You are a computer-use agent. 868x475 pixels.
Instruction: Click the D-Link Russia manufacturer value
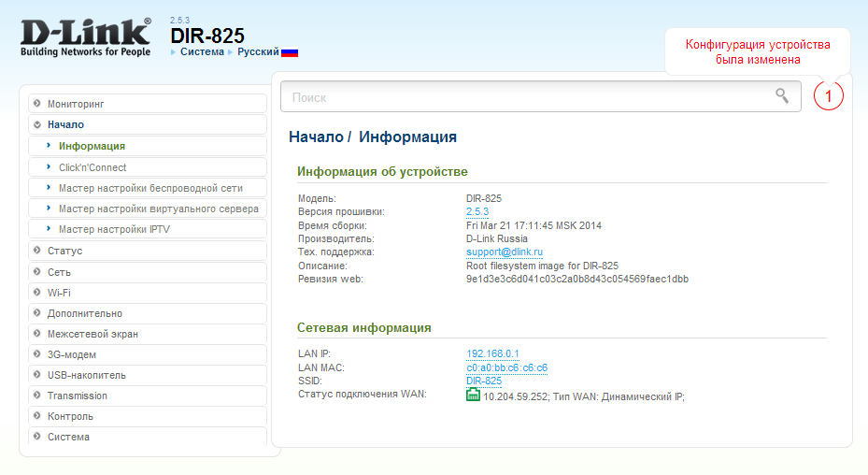tap(496, 238)
